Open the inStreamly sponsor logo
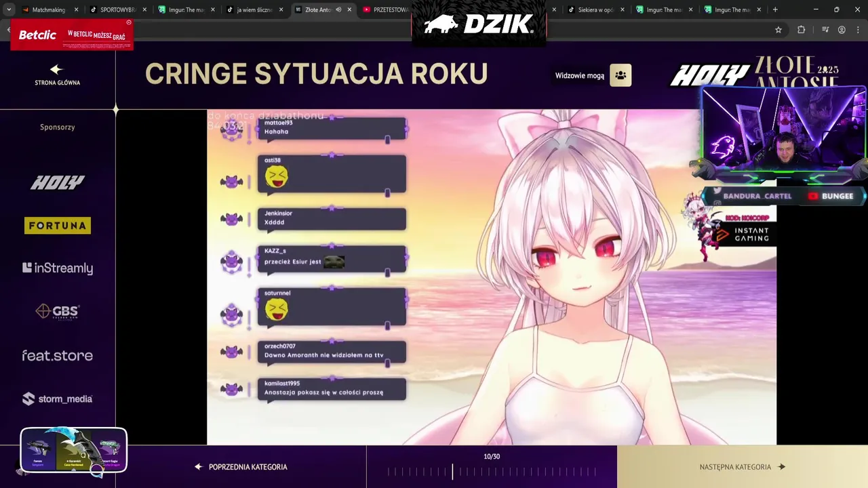This screenshot has width=868, height=488. [58, 268]
